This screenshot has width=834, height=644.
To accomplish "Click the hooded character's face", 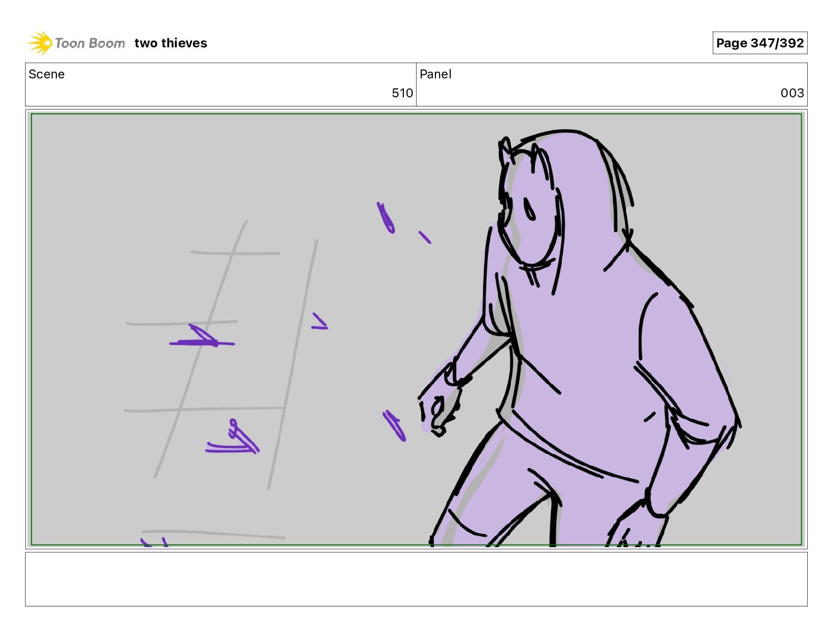I will pos(529,210).
